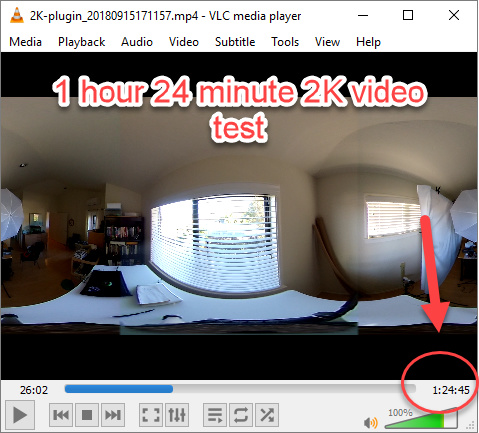Expand the Subtitle menu

point(235,42)
